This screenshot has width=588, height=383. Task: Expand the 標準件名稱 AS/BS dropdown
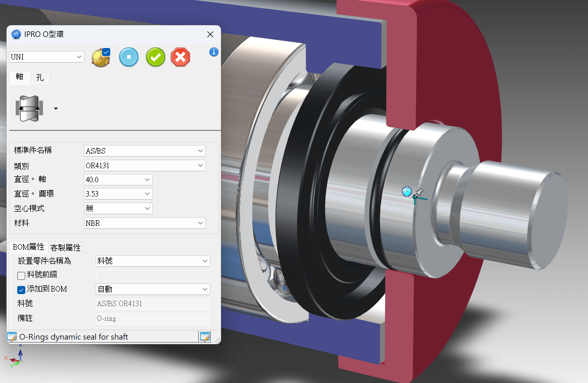(145, 151)
